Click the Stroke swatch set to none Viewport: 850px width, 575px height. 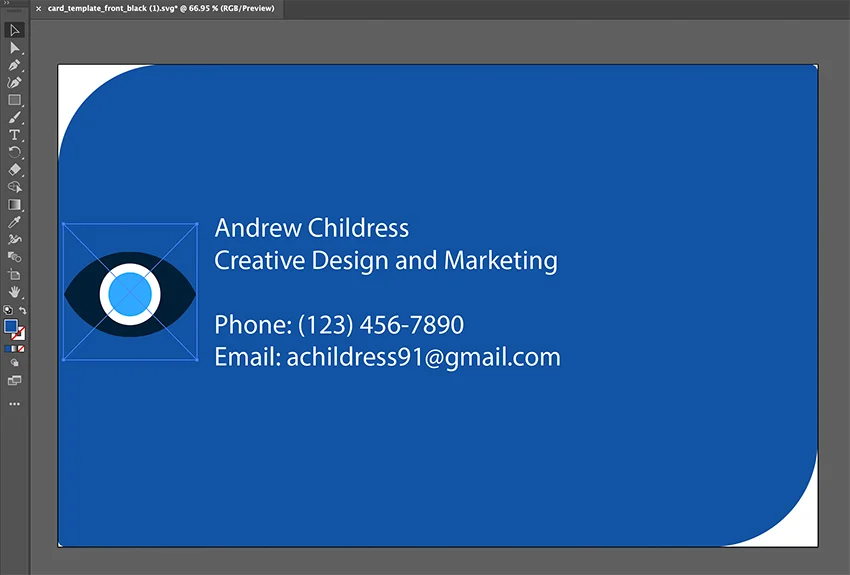pos(20,334)
